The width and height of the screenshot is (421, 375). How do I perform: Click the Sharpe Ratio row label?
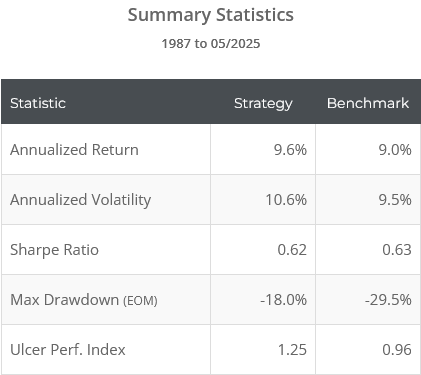point(54,250)
